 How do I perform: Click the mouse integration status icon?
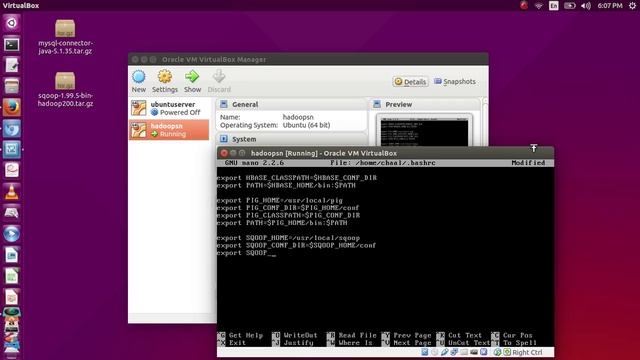[497, 352]
